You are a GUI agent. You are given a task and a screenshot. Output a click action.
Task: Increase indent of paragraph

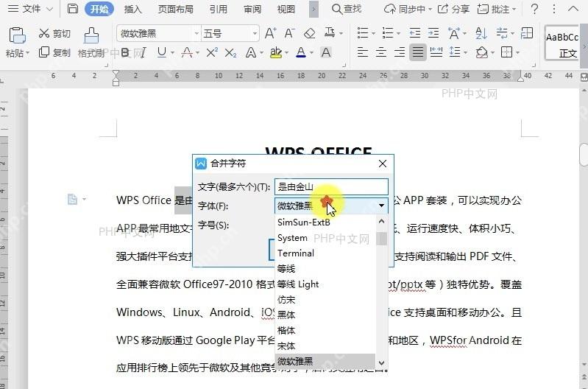point(433,33)
